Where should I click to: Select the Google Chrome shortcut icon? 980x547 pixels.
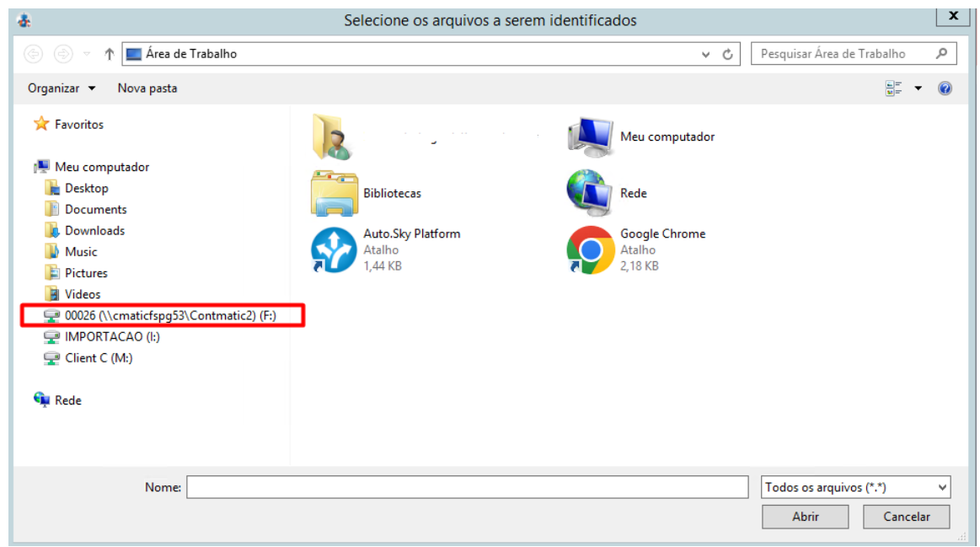coord(590,250)
